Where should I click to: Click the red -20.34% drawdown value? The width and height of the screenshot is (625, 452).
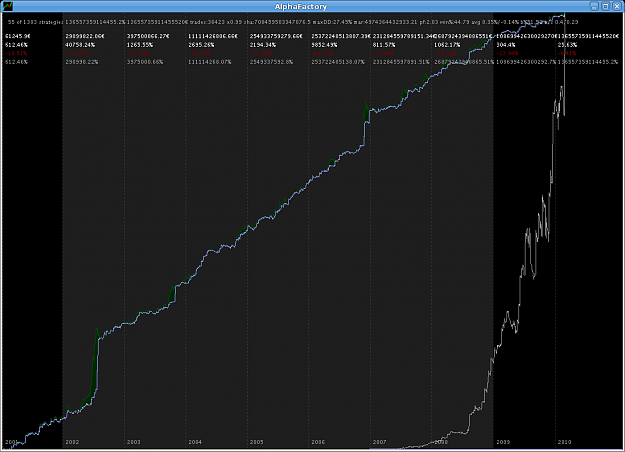(x=199, y=53)
